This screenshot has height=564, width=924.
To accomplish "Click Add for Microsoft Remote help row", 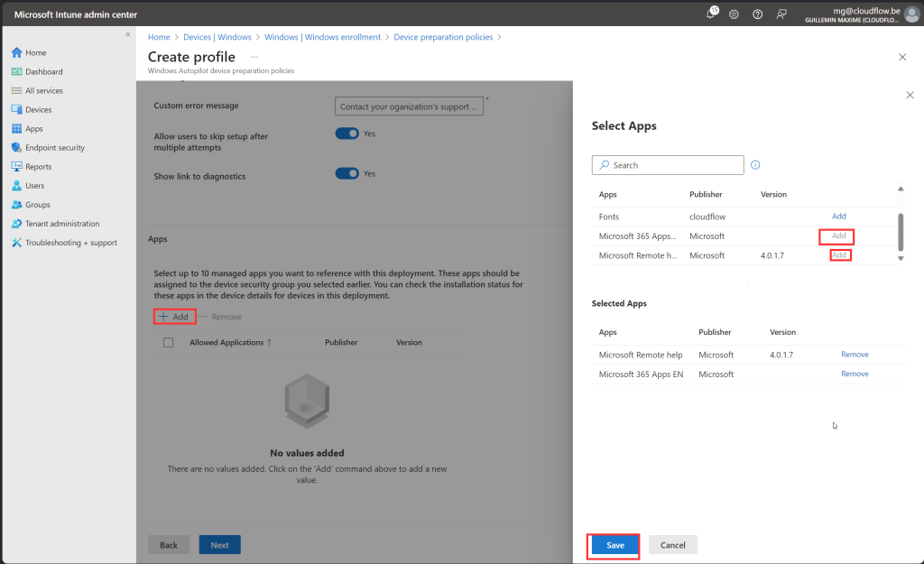I will click(x=838, y=255).
